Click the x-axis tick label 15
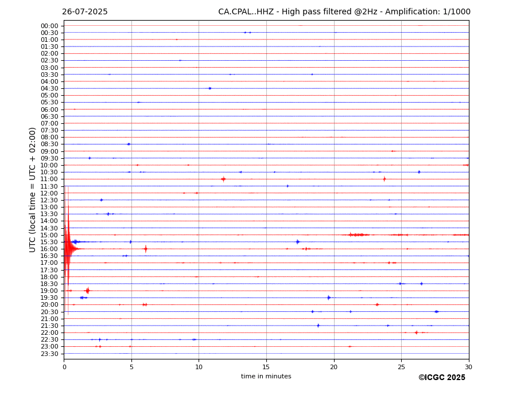This screenshot has height=399, width=532. pyautogui.click(x=266, y=367)
